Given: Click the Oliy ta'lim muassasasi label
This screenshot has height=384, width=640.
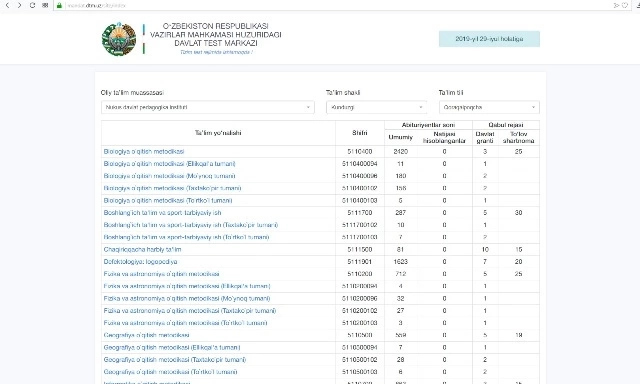Looking at the screenshot, I should tap(132, 93).
